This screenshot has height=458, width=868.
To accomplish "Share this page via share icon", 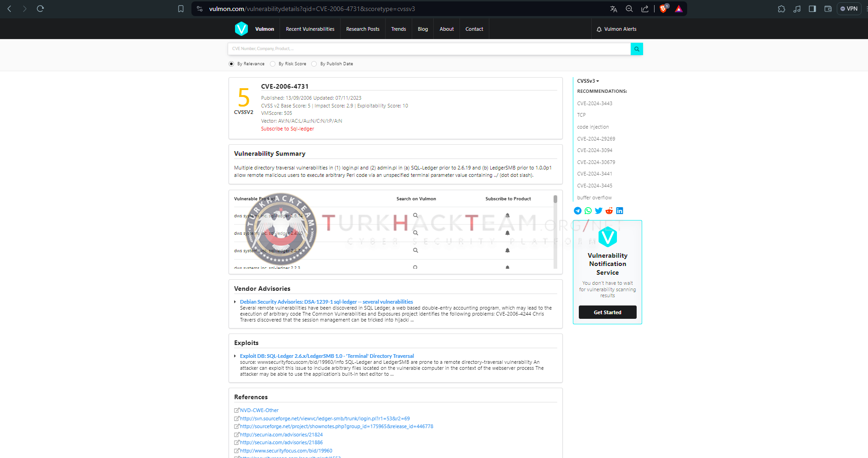I will click(x=645, y=9).
